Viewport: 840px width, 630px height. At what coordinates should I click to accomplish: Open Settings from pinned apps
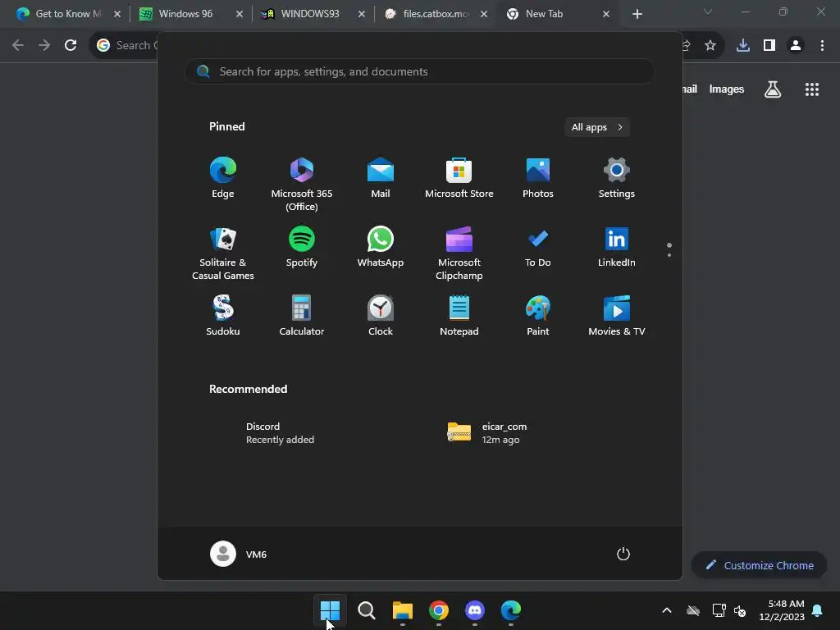[617, 178]
